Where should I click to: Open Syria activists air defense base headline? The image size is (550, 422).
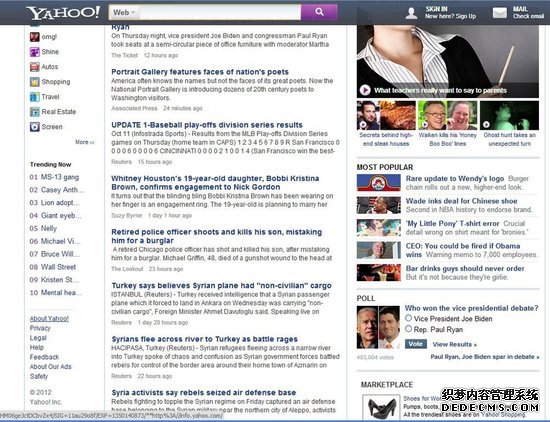tap(204, 393)
